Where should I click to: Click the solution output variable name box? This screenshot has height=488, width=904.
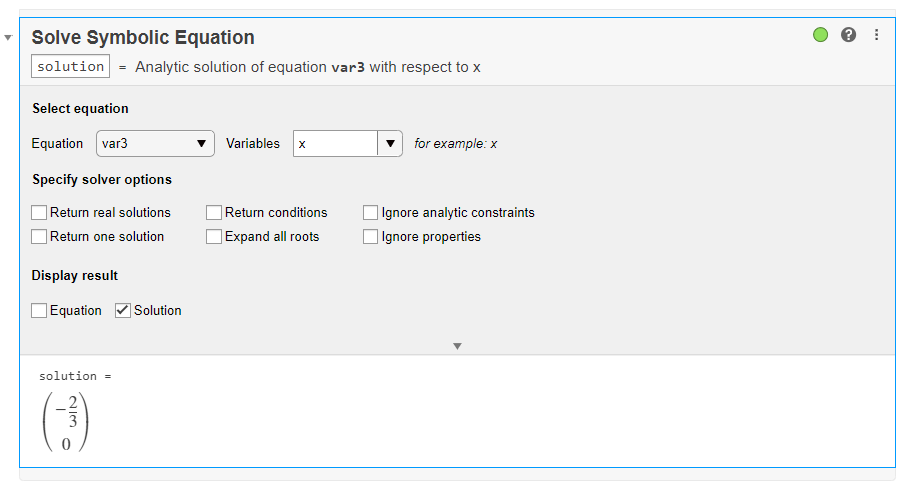70,66
